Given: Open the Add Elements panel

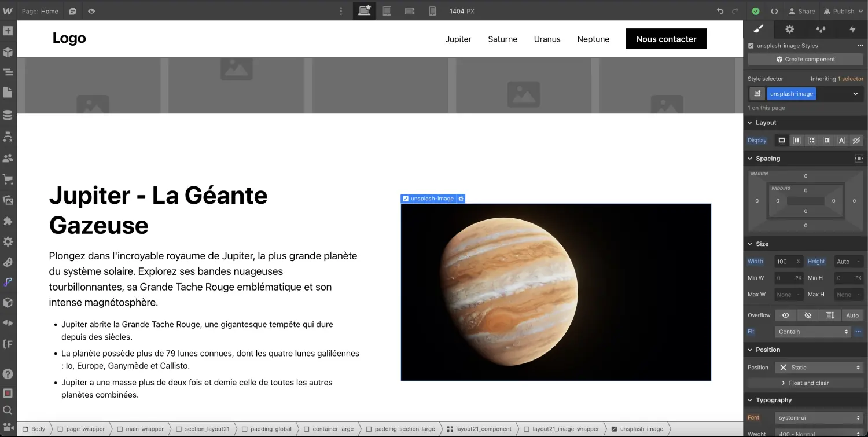Looking at the screenshot, I should pyautogui.click(x=8, y=31).
